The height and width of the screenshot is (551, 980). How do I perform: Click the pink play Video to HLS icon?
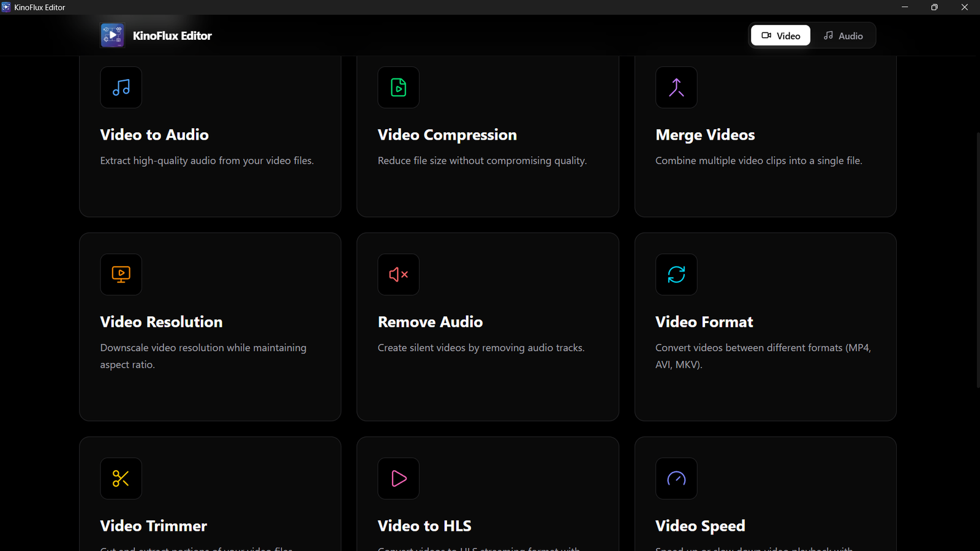tap(398, 479)
